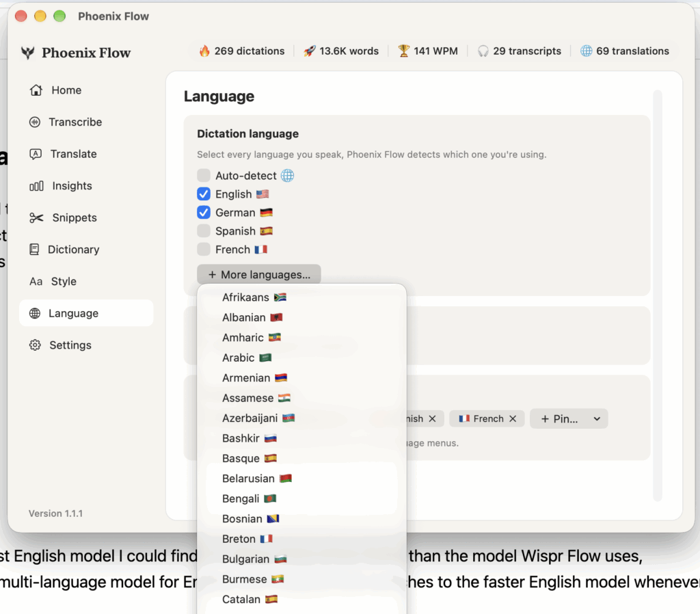Expand the Pin dropdown chevron
This screenshot has height=614, width=700.
pyautogui.click(x=597, y=419)
